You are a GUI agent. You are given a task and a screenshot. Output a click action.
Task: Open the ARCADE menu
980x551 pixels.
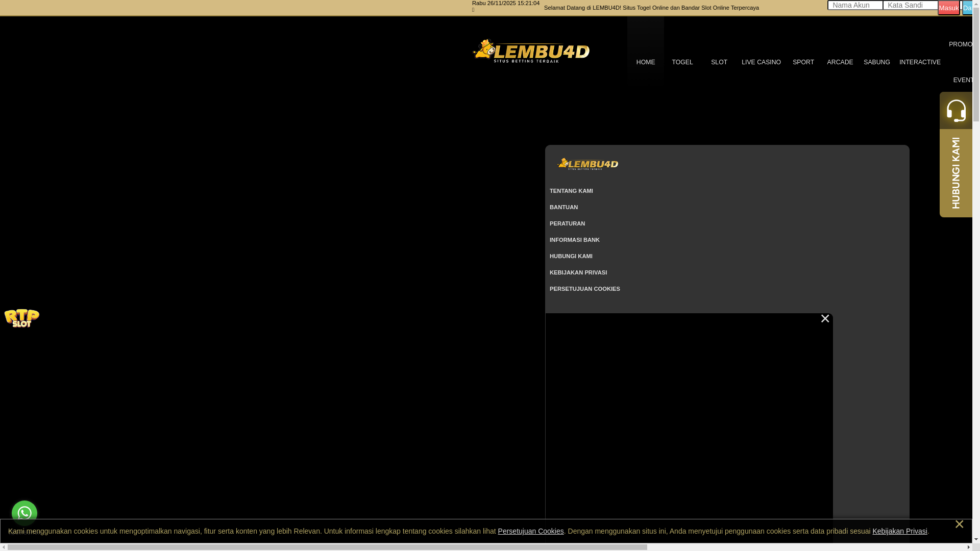tap(840, 62)
